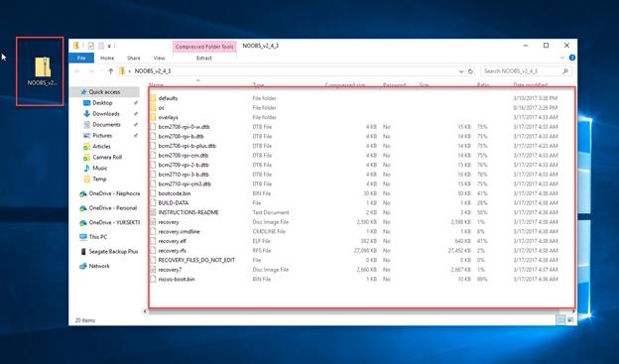Image resolution: width=619 pixels, height=364 pixels.
Task: Click the horizontal scrollbar left arrow
Action: pos(145,311)
